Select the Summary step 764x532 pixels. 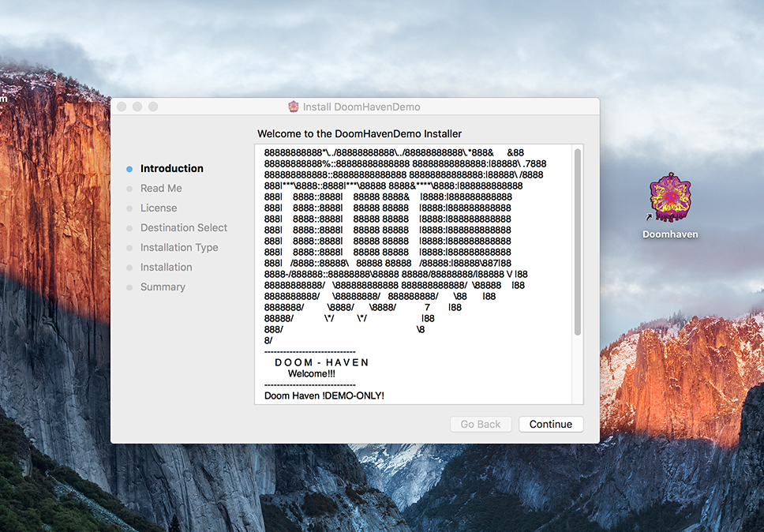pos(163,287)
